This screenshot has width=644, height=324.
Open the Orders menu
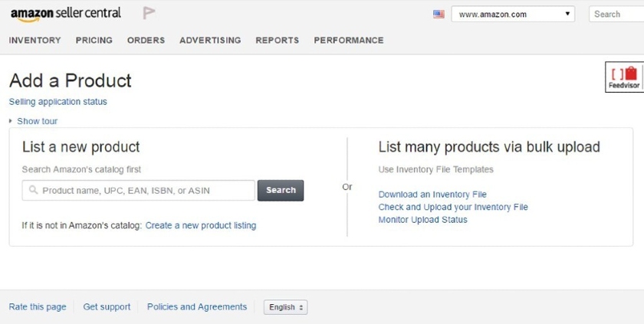pyautogui.click(x=146, y=40)
